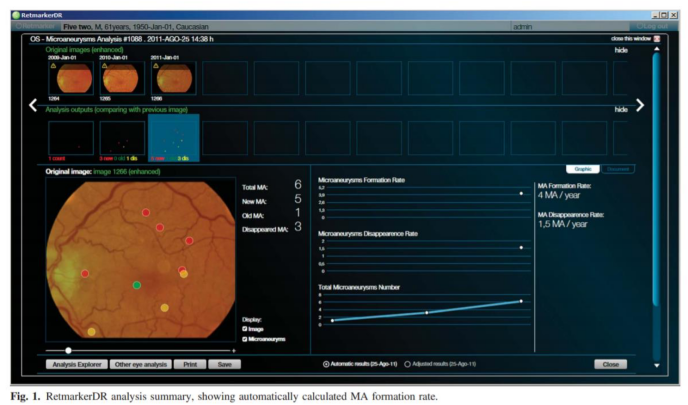Image resolution: width=688 pixels, height=405 pixels.
Task: Click warning triangle on 2011-Jan-01 thumbnail
Action: point(156,66)
